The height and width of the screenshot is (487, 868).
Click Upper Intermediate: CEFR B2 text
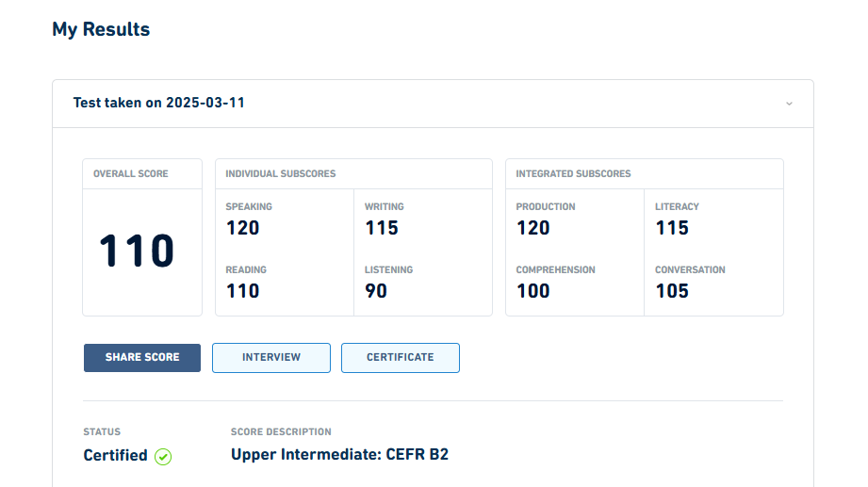[x=340, y=455]
